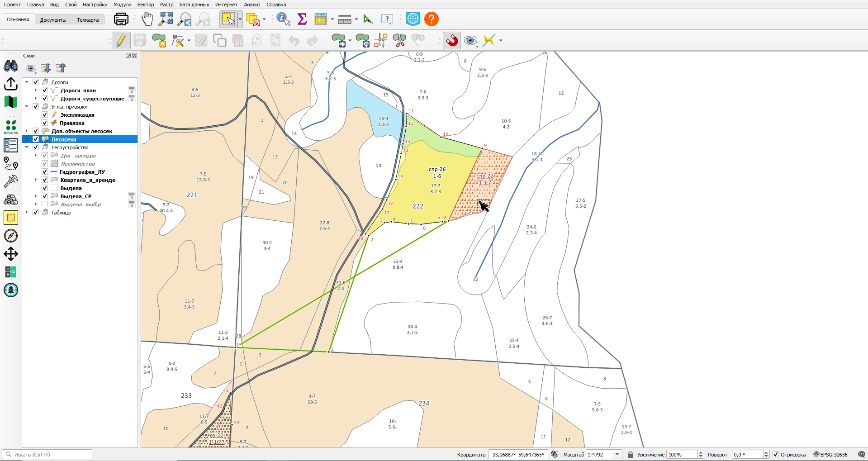Uncheck the Привязка layer checkbox
This screenshot has width=868, height=461.
coord(45,123)
